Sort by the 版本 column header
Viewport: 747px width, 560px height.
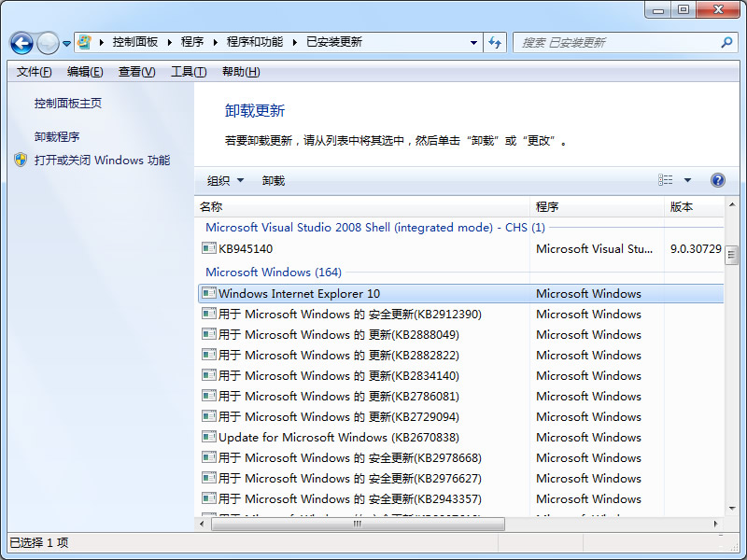(694, 206)
